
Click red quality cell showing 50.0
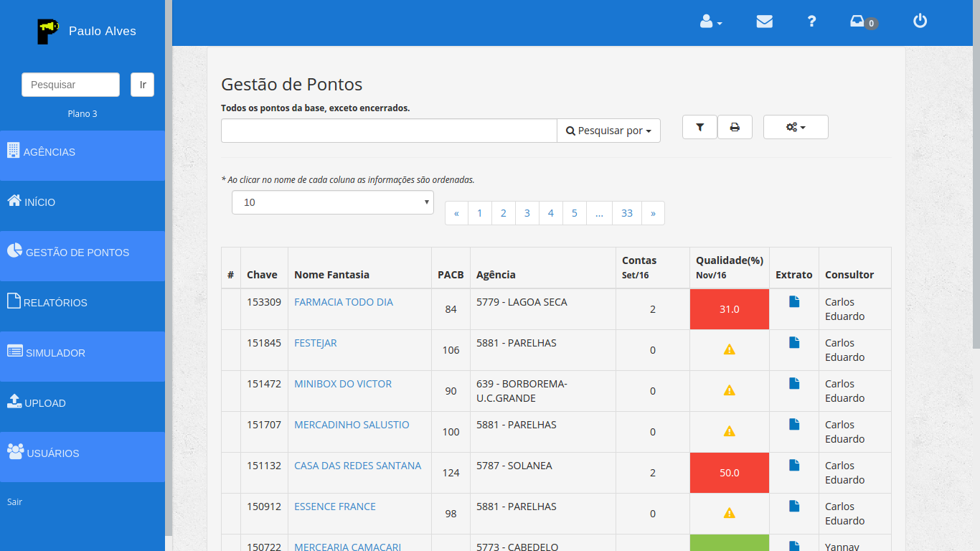[730, 473]
